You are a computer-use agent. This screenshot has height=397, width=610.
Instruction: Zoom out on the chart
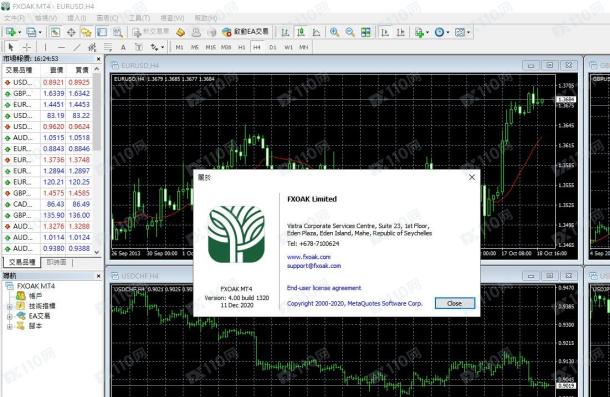(x=350, y=32)
